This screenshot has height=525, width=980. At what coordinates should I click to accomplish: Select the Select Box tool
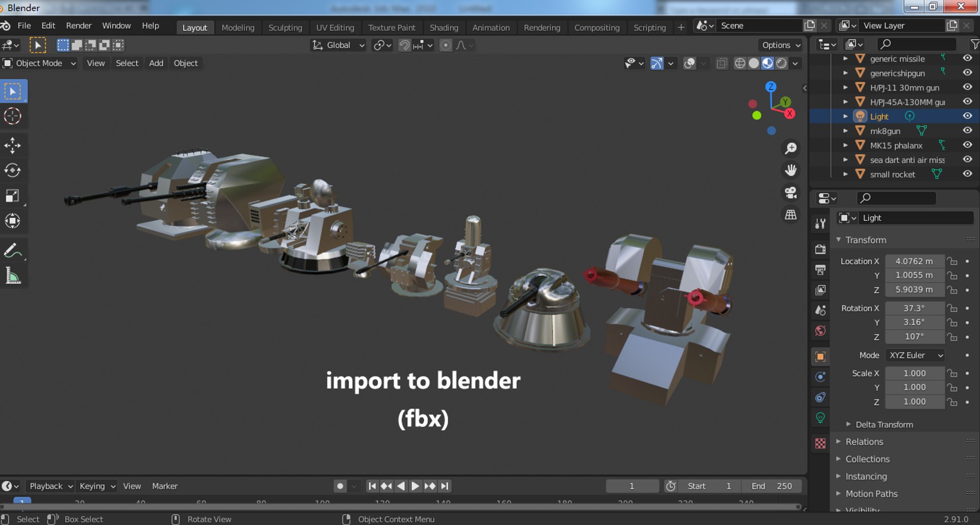click(x=13, y=92)
